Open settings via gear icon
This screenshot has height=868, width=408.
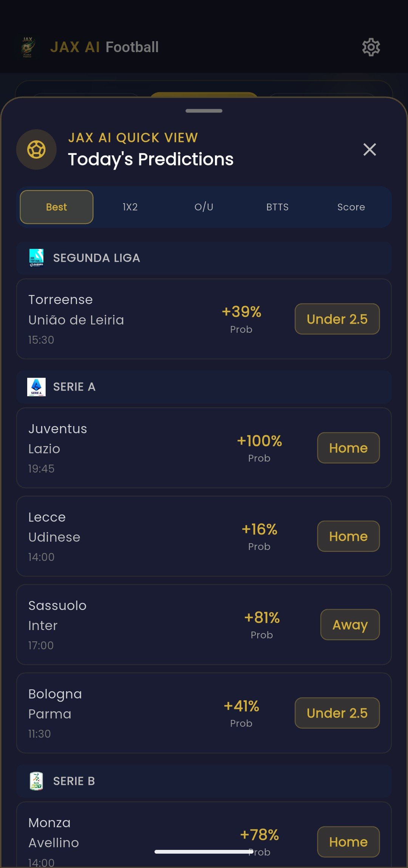(371, 47)
